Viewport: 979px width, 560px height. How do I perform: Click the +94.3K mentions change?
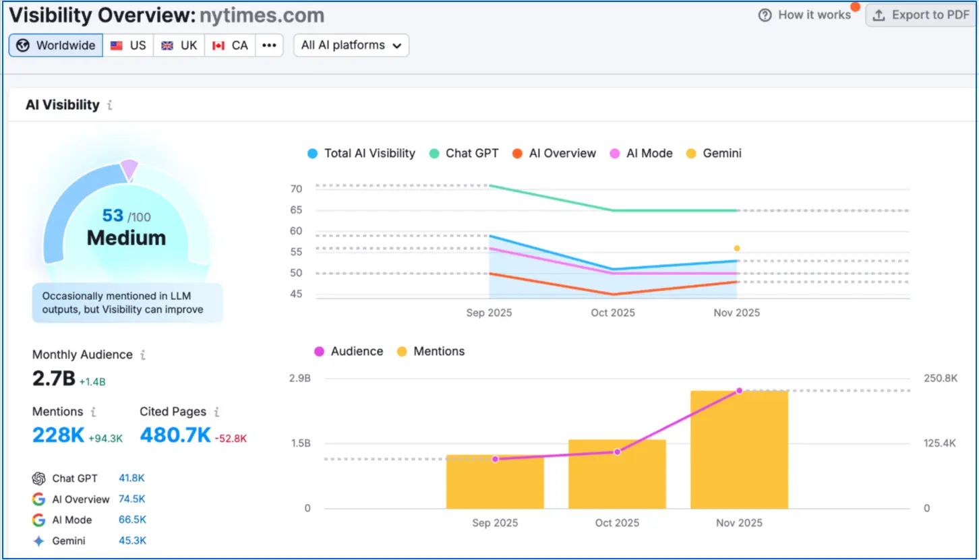[106, 439]
